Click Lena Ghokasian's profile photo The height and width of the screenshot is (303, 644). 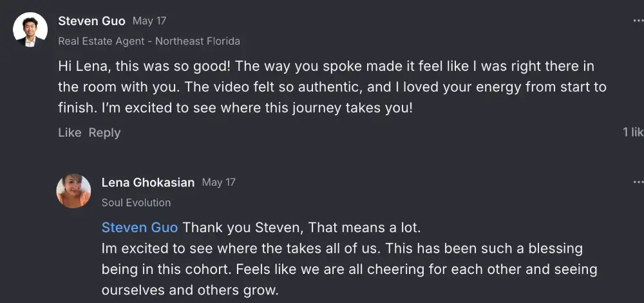tap(73, 191)
